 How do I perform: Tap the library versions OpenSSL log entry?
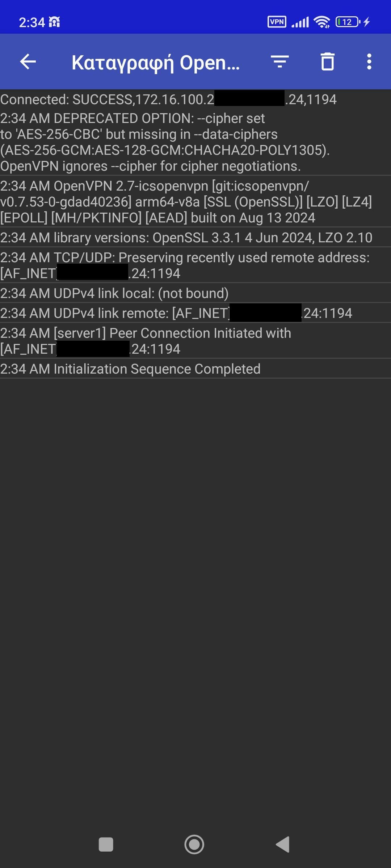pos(186,238)
